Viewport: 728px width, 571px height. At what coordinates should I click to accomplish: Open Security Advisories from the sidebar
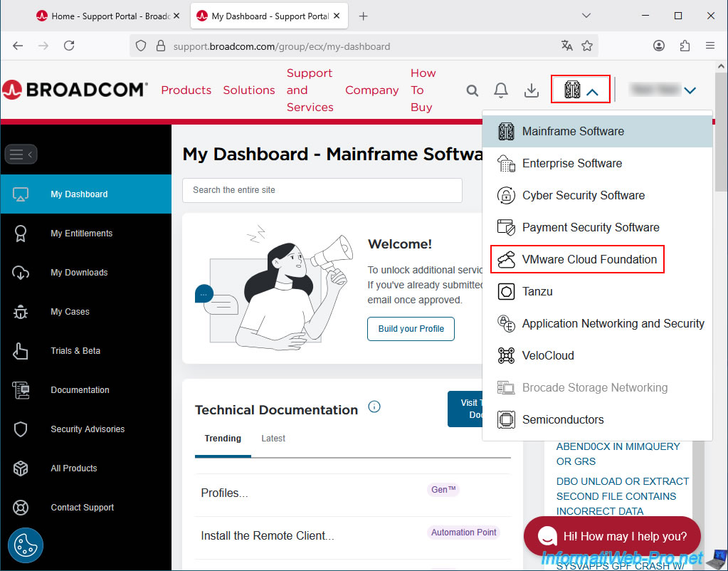[87, 429]
